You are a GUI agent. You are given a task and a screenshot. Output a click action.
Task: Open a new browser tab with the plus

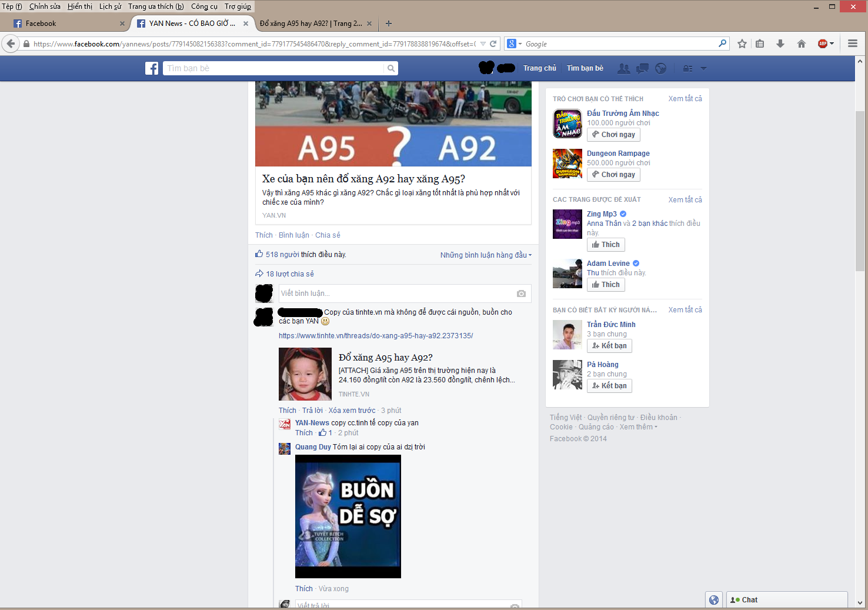point(389,24)
